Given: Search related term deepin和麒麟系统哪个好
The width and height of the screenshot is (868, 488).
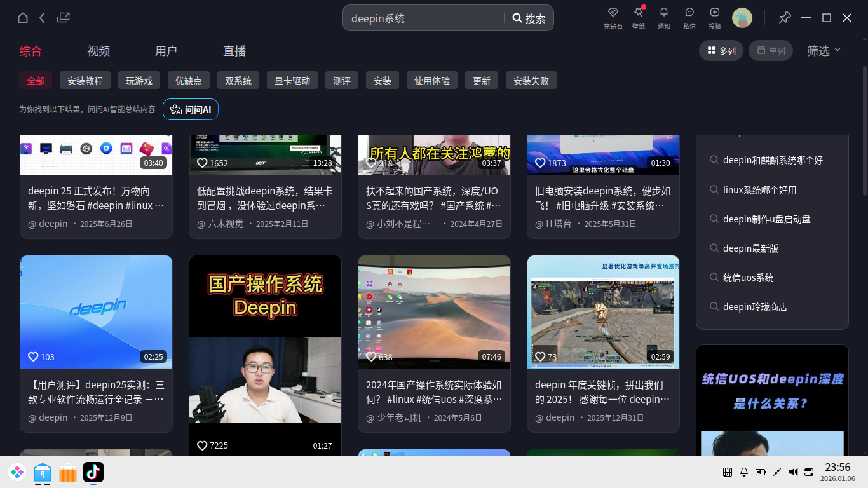Looking at the screenshot, I should (x=772, y=160).
